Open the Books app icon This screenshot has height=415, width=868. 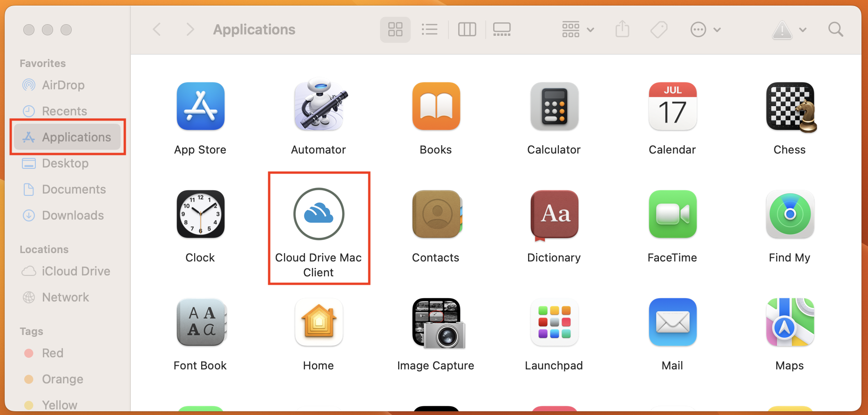click(x=436, y=107)
